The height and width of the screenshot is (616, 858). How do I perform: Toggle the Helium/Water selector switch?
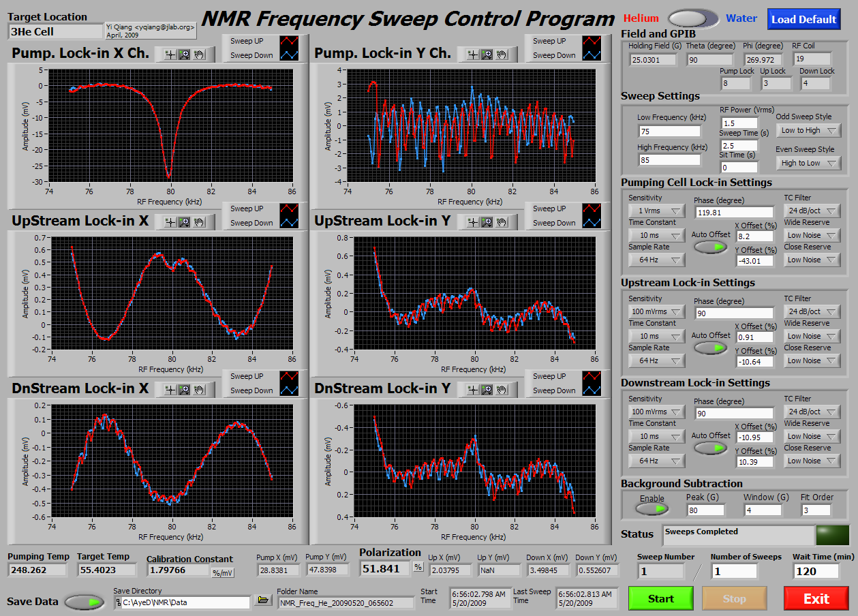692,18
